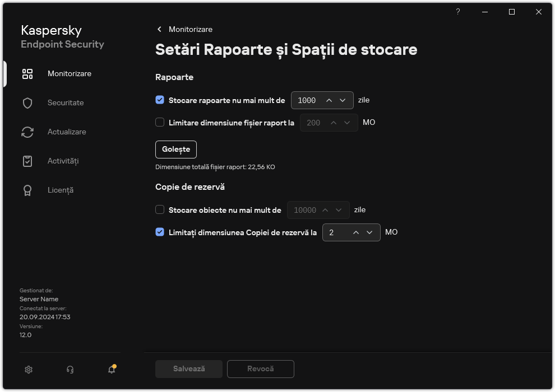Enable limiting report file size
This screenshot has height=392, width=555.
160,122
